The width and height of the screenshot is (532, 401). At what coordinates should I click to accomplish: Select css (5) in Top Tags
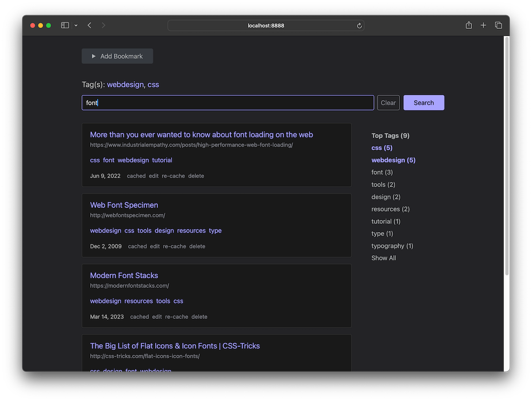pos(382,148)
